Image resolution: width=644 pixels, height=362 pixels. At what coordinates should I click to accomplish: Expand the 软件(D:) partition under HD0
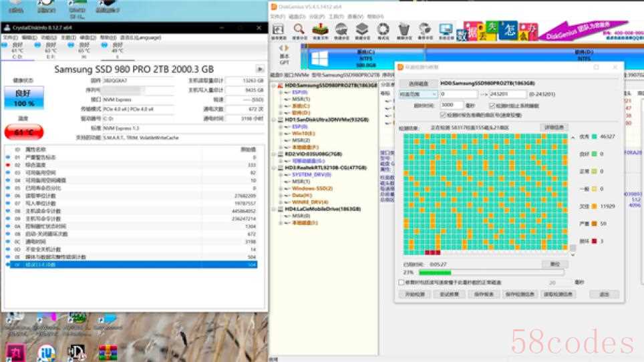point(281,113)
